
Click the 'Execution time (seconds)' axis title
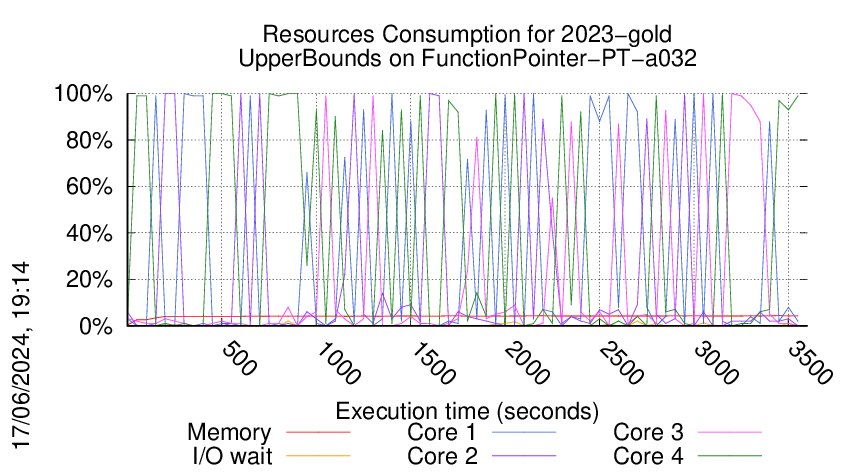pyautogui.click(x=467, y=411)
